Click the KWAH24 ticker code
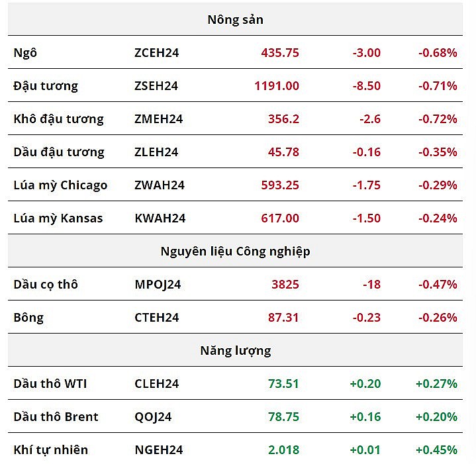The width and height of the screenshot is (476, 464). [160, 218]
